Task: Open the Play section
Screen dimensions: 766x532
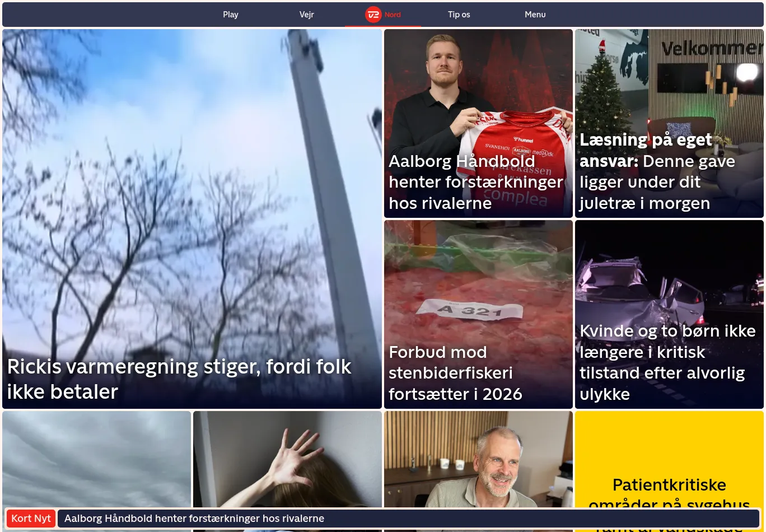Action: 231,15
